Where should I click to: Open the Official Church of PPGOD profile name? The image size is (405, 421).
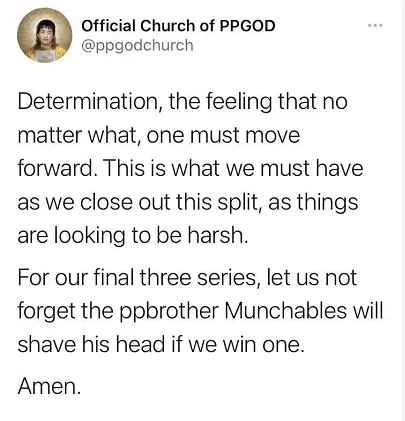[178, 26]
